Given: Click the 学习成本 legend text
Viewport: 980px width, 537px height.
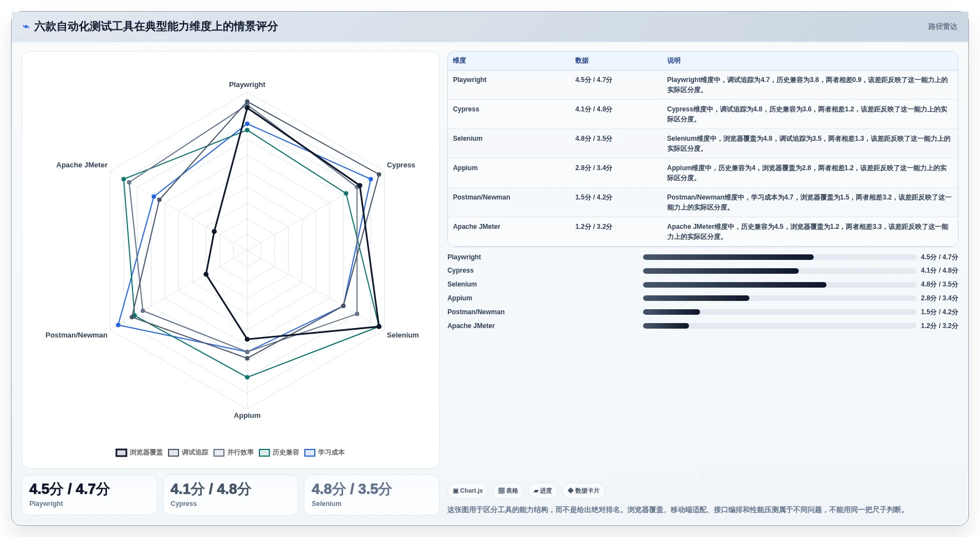Looking at the screenshot, I should (331, 453).
